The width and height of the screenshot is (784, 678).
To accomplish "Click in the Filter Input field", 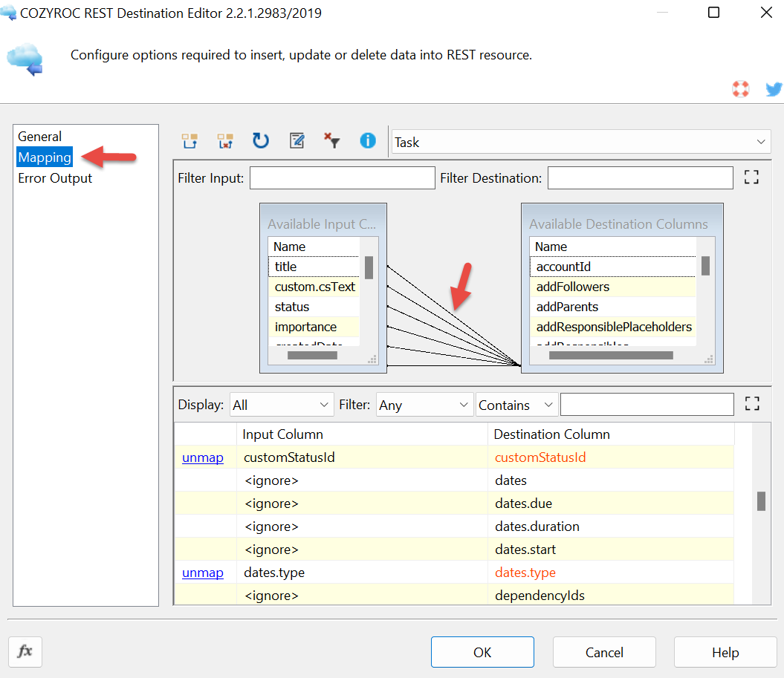I will [342, 178].
